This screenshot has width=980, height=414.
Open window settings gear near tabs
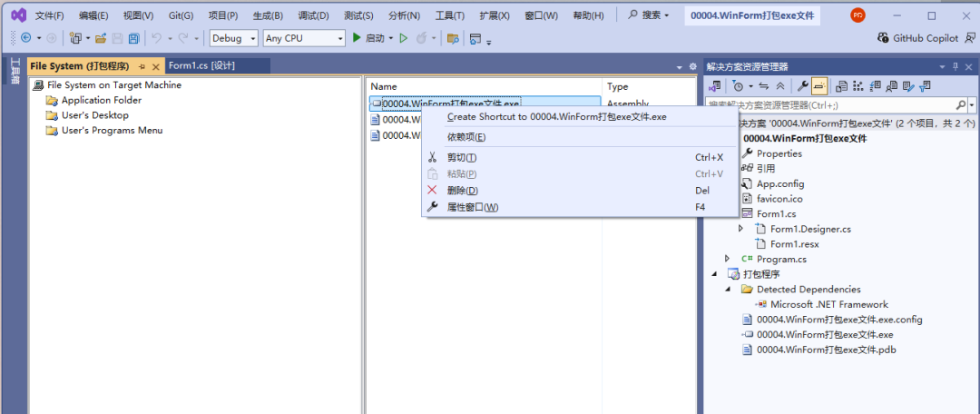(692, 67)
